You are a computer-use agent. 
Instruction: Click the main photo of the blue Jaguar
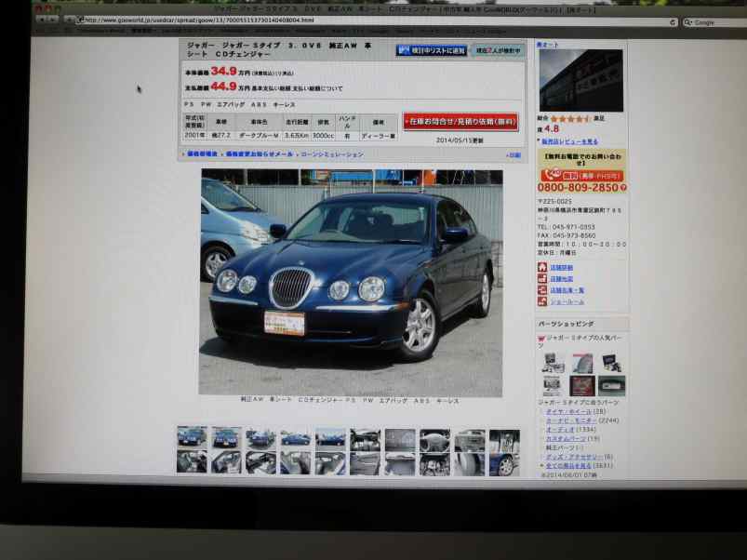tap(351, 282)
